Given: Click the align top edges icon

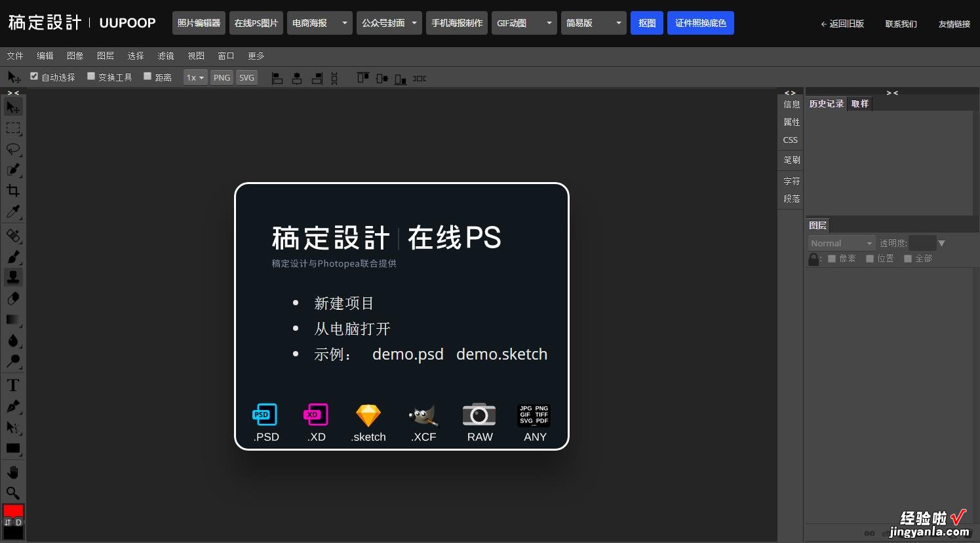Looking at the screenshot, I should pyautogui.click(x=363, y=78).
